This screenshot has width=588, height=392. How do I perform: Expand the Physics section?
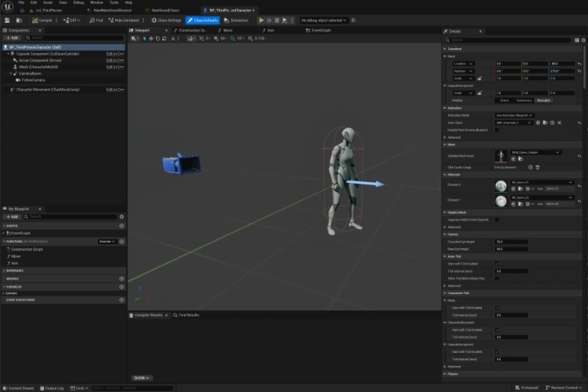(x=445, y=374)
